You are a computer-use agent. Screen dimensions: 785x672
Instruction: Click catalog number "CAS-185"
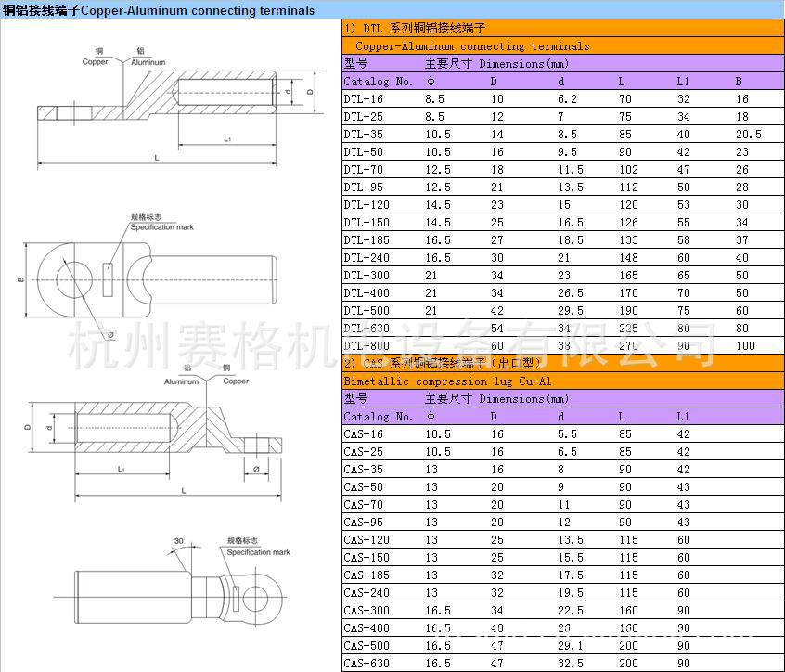pos(367,575)
